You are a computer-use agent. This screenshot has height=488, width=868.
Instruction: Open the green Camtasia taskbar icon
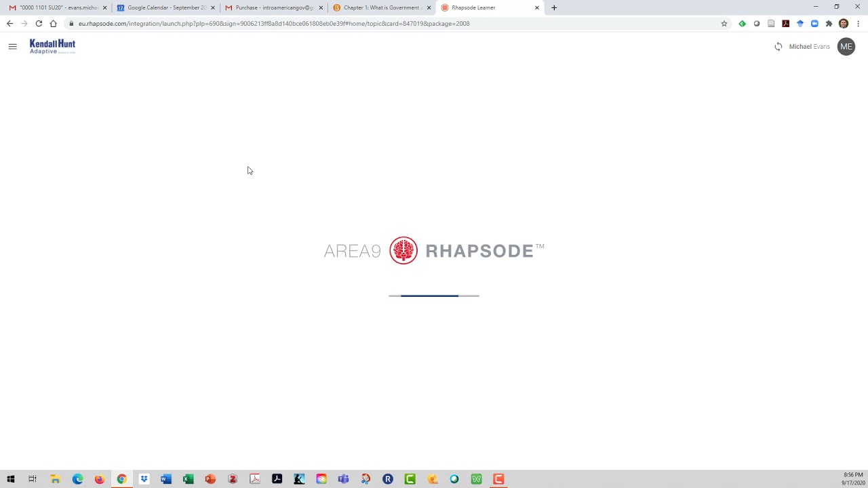410,479
